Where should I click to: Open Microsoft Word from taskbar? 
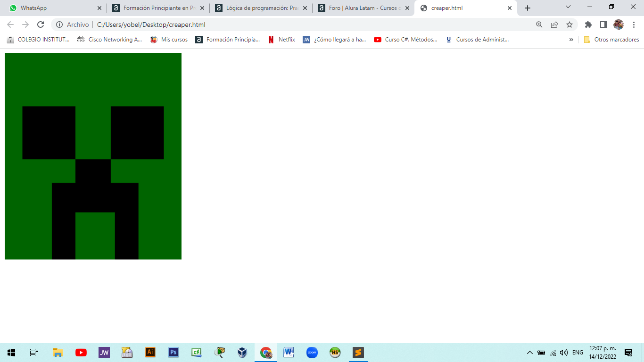point(289,353)
